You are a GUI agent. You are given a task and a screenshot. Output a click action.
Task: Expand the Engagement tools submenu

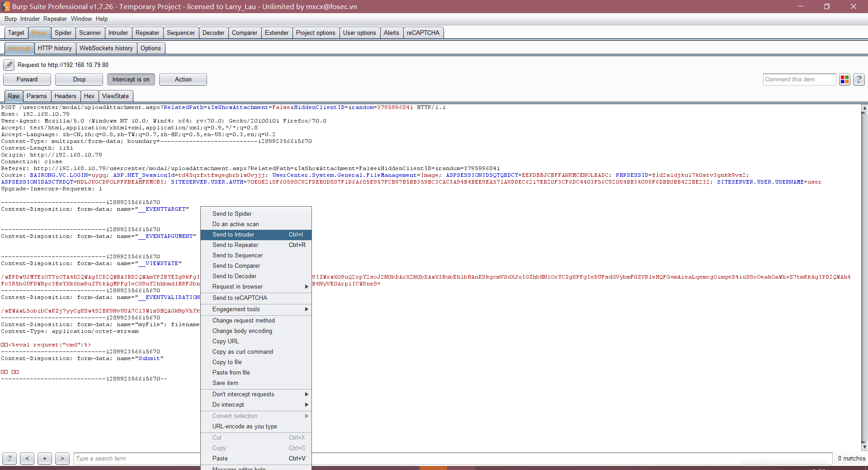click(256, 309)
